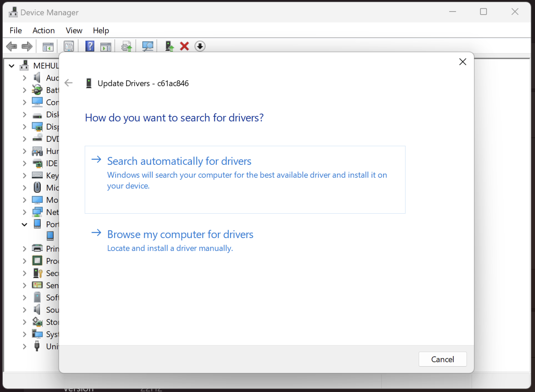
Task: Click the Back arrow in the toolbar
Action: click(11, 46)
